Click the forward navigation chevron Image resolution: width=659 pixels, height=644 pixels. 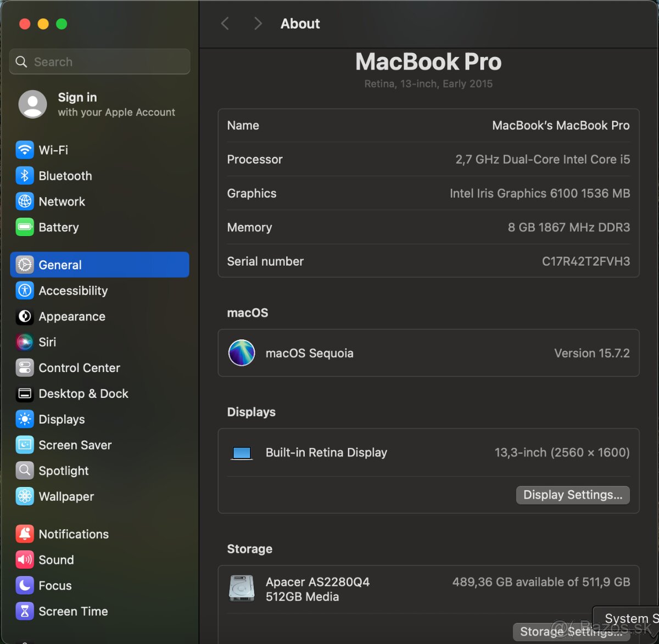tap(258, 23)
